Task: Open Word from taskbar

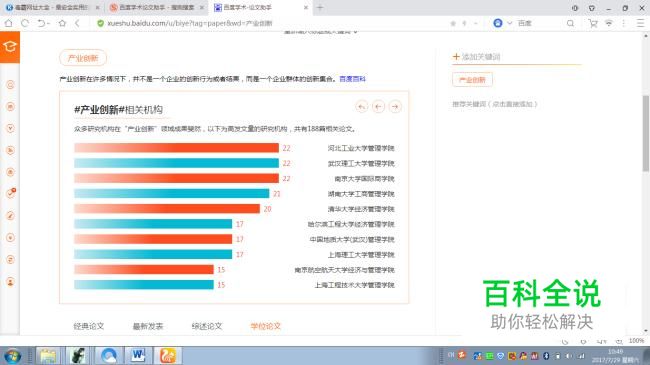Action: pos(138,355)
